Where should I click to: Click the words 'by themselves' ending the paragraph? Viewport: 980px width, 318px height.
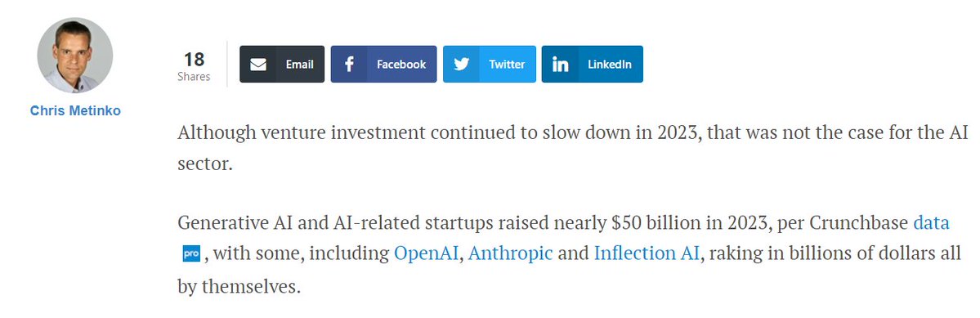tap(239, 288)
